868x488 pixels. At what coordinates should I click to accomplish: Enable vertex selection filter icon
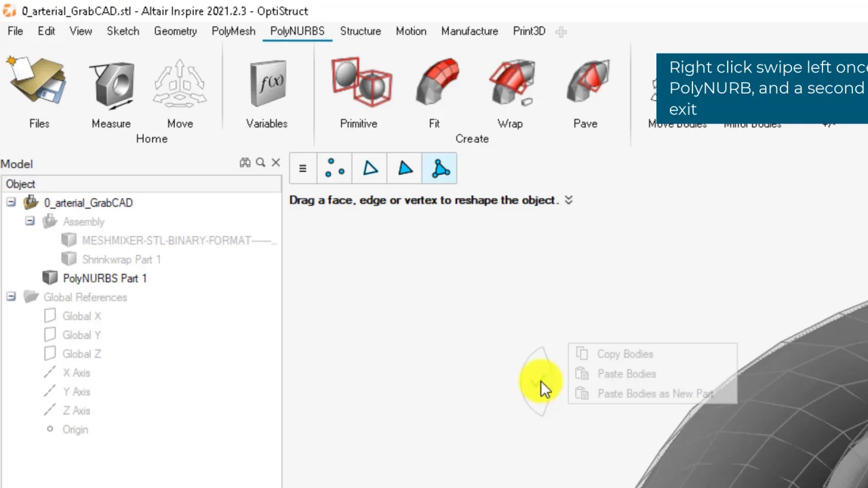334,169
